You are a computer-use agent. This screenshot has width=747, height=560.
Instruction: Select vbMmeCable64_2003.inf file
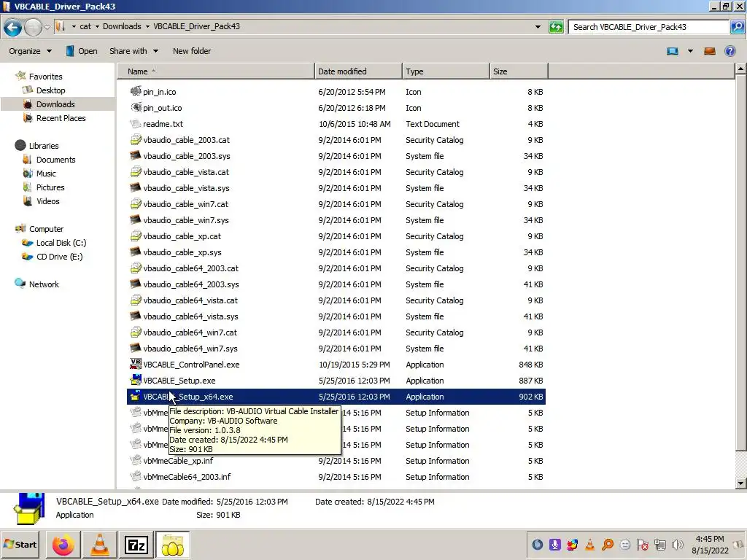point(187,477)
